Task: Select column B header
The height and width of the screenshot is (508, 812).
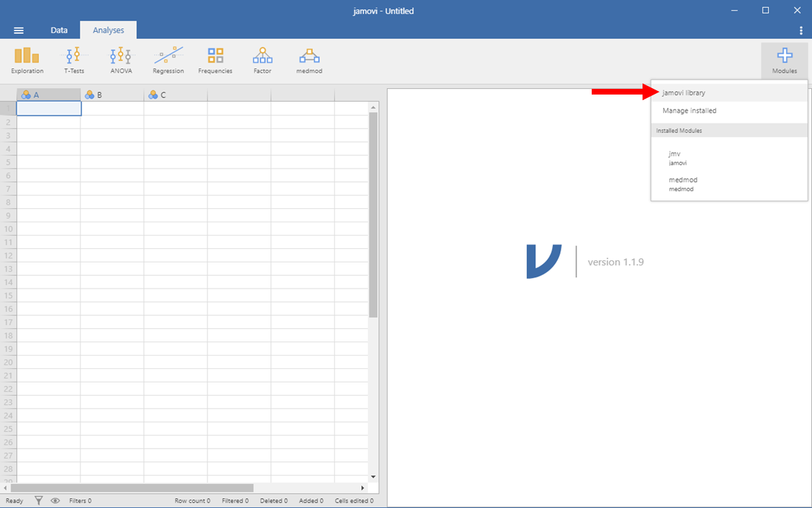Action: [x=112, y=95]
